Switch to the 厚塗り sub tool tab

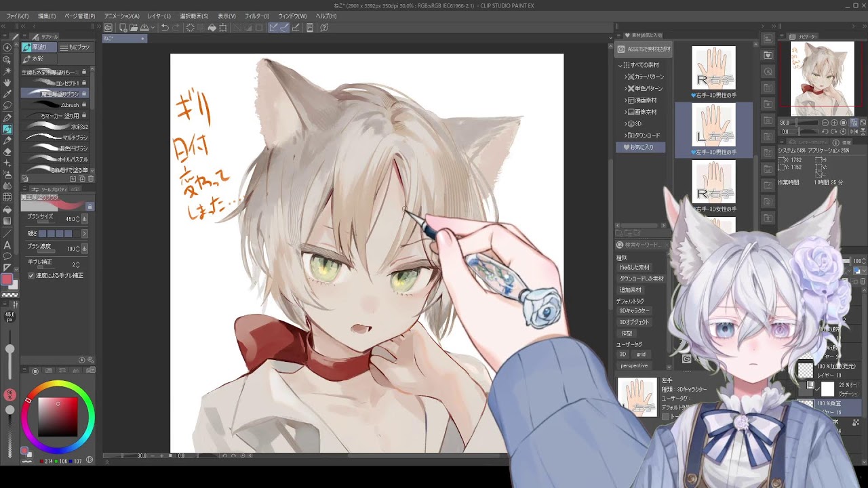coord(38,47)
